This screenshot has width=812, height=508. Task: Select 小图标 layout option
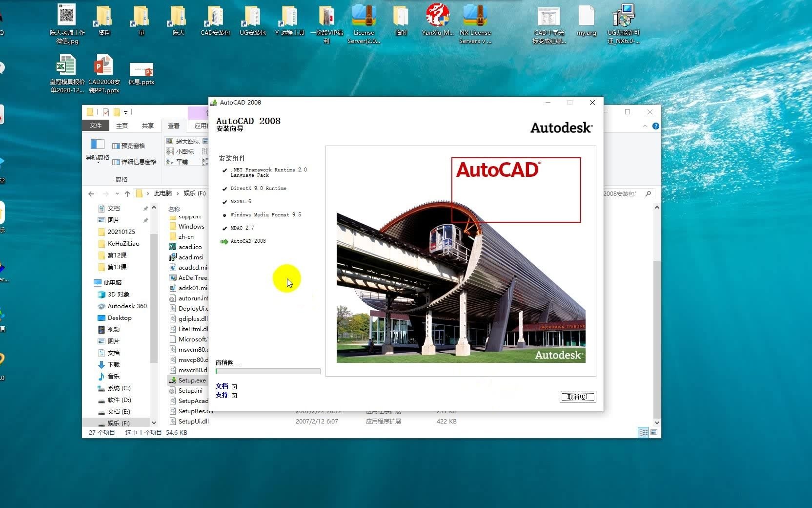[x=180, y=151]
